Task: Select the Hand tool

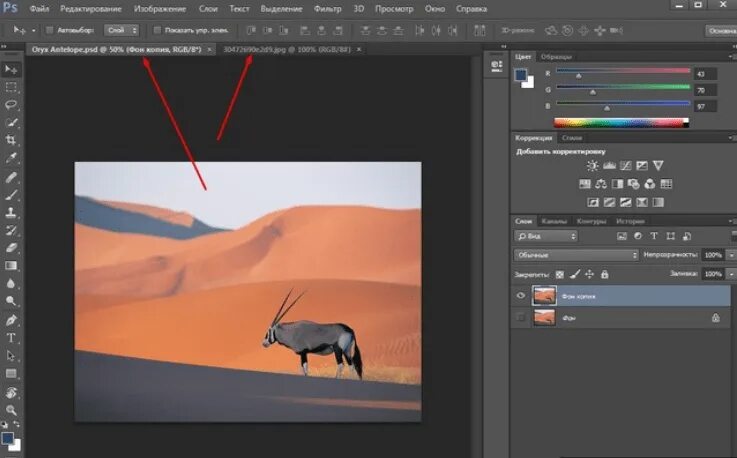Action: [11, 392]
